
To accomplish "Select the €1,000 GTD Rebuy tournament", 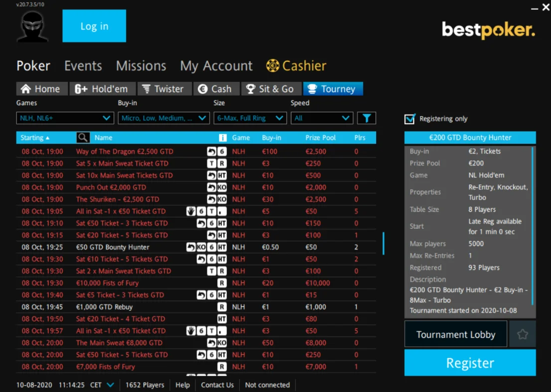I will [196, 307].
